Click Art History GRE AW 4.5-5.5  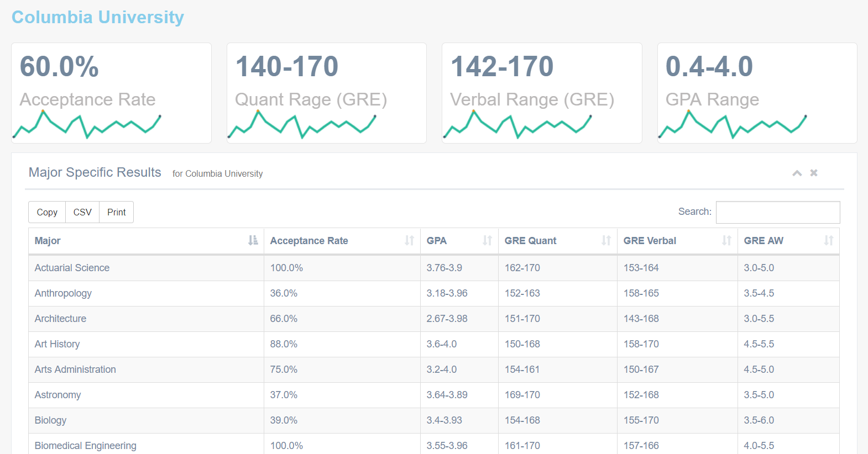pyautogui.click(x=759, y=344)
